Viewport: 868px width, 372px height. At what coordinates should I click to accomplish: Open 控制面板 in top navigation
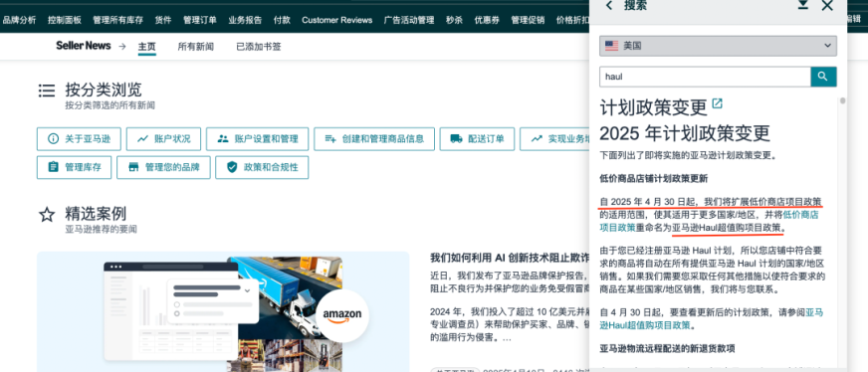(65, 20)
